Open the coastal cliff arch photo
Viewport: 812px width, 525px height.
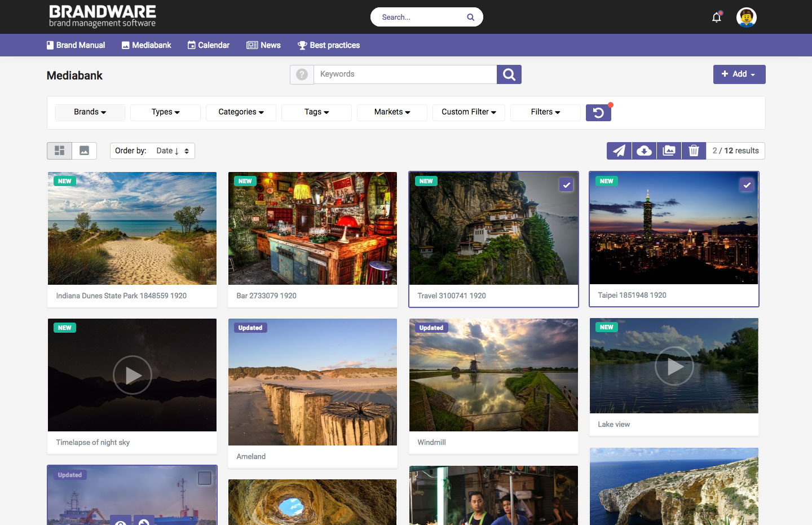click(674, 486)
